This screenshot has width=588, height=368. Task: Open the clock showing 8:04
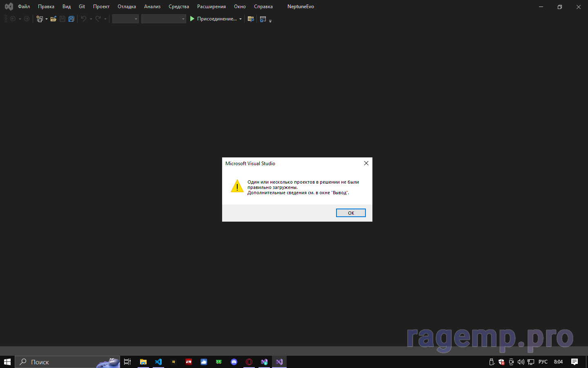(558, 362)
